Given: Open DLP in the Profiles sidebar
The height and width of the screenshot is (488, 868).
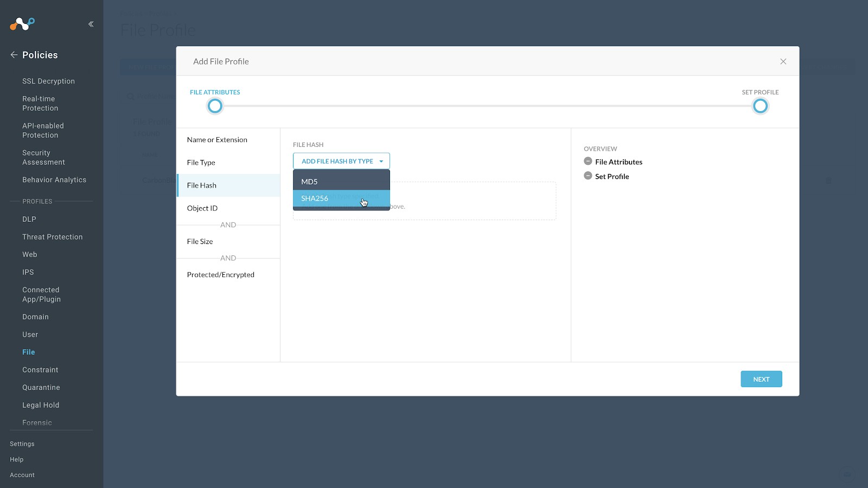Looking at the screenshot, I should (x=29, y=219).
